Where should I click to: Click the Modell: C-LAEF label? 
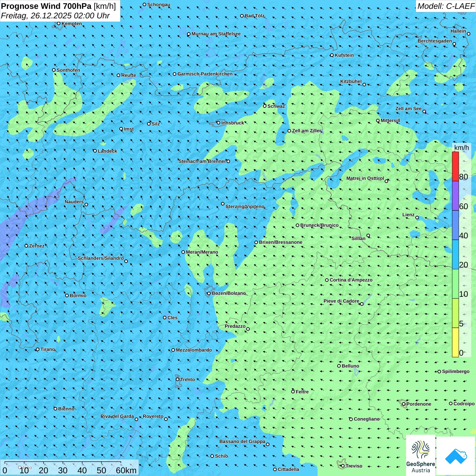pos(446,6)
